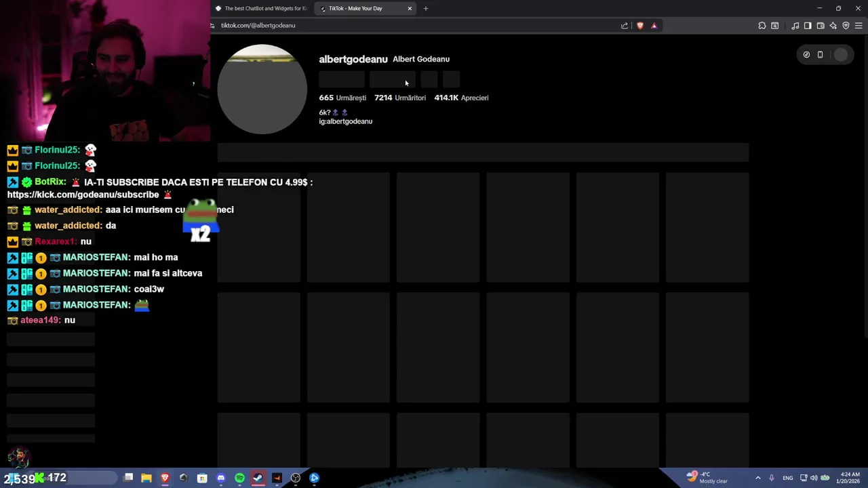The image size is (868, 488).
Task: Click Brave browser taskbar icon
Action: coord(165,478)
